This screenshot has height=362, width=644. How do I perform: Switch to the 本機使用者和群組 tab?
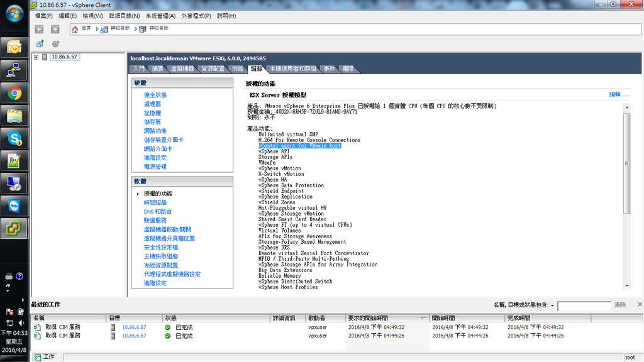293,69
